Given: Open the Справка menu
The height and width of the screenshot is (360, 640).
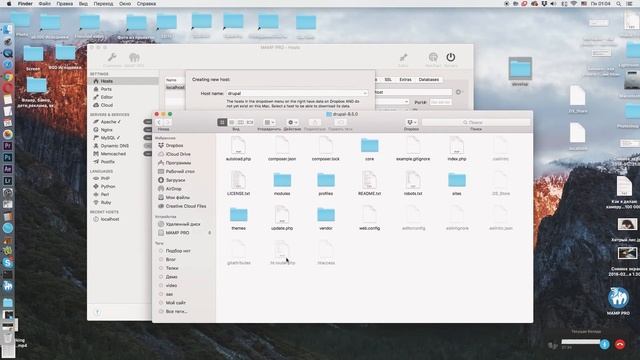Looking at the screenshot, I should [x=146, y=4].
